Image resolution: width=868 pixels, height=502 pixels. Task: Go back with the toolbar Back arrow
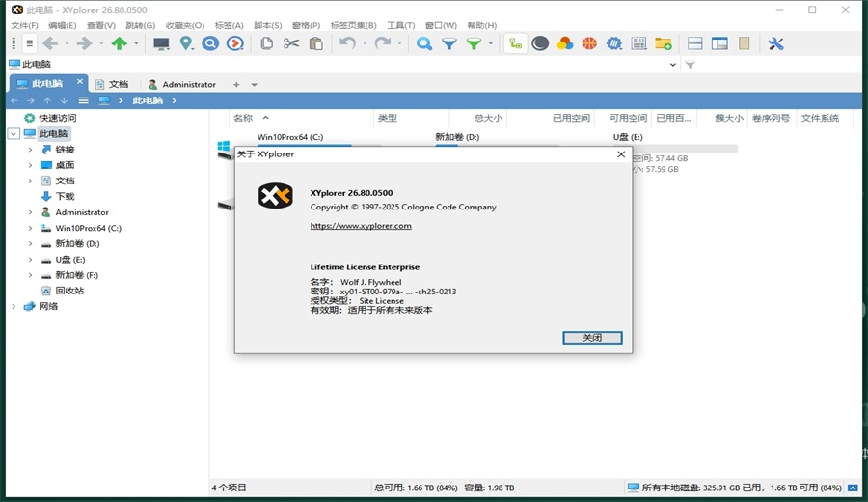click(50, 43)
